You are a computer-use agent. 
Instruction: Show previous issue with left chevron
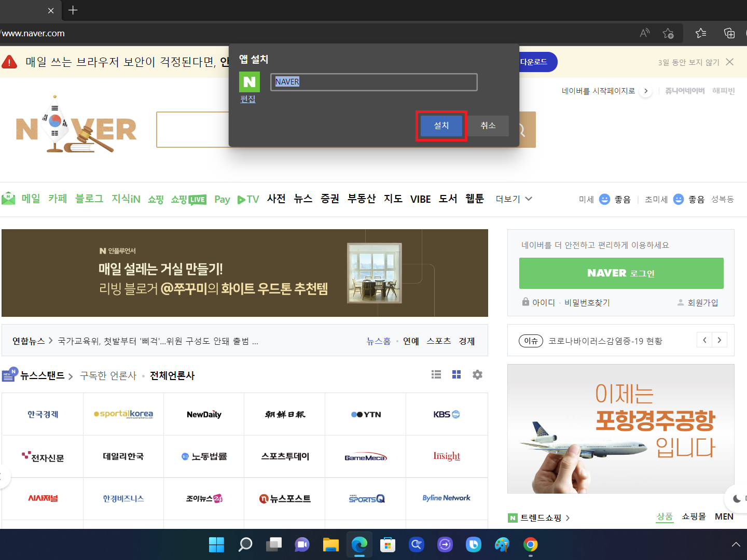tap(704, 340)
